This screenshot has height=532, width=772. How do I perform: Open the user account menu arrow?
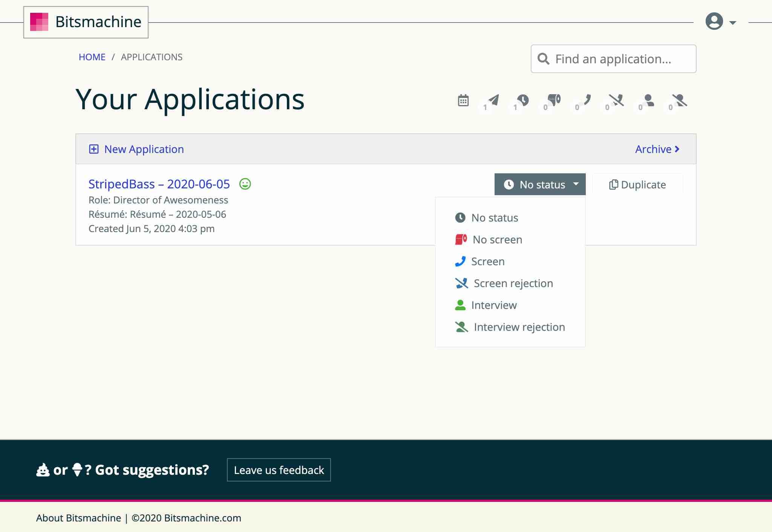coord(732,23)
